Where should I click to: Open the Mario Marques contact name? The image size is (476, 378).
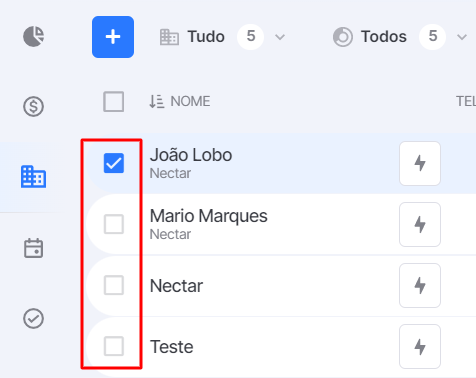coord(209,216)
